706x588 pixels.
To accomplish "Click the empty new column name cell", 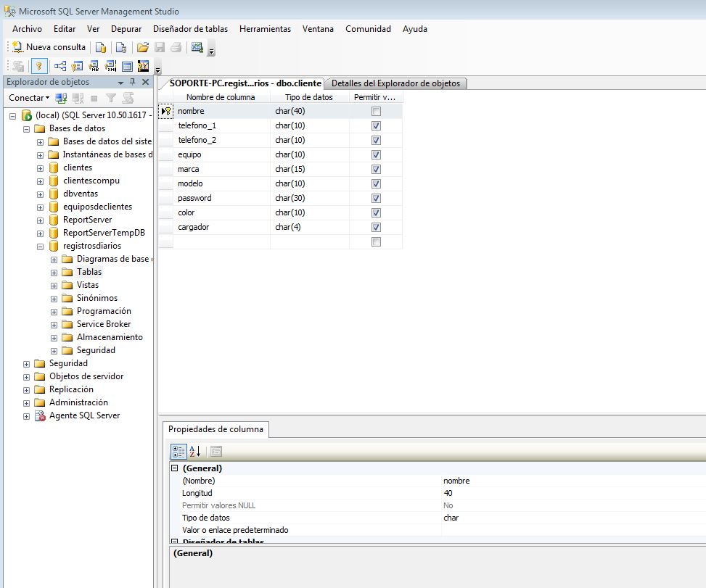I will 221,241.
